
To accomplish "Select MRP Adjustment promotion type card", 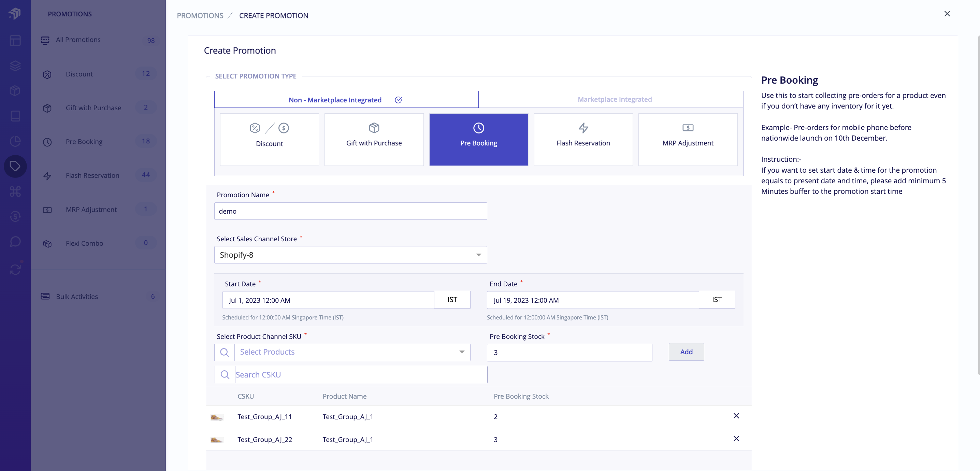I will 688,139.
